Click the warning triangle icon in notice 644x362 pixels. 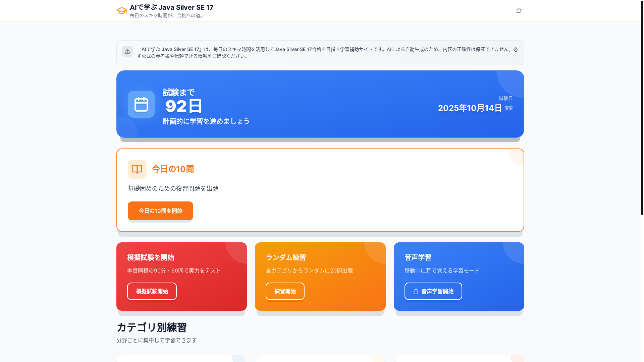[x=127, y=51]
